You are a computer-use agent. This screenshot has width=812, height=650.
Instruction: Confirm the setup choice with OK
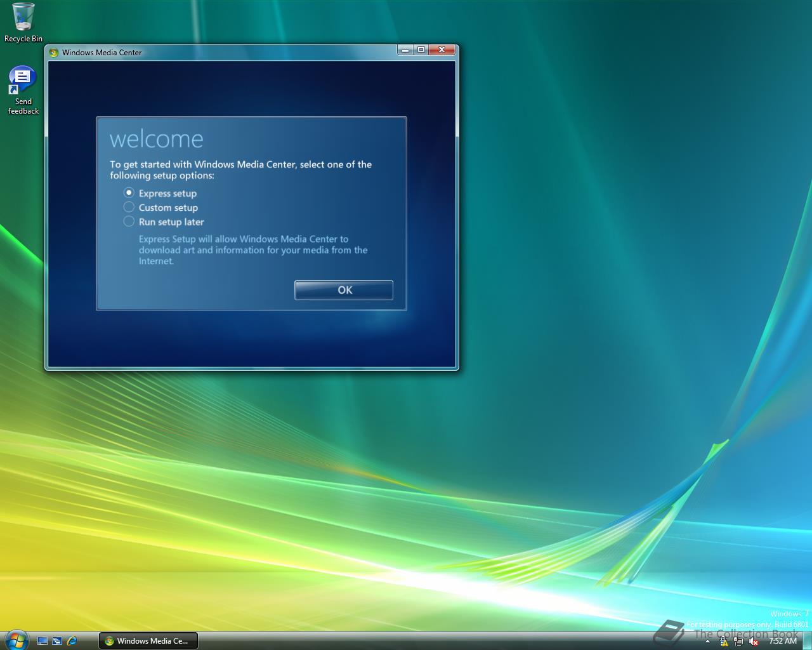tap(344, 290)
